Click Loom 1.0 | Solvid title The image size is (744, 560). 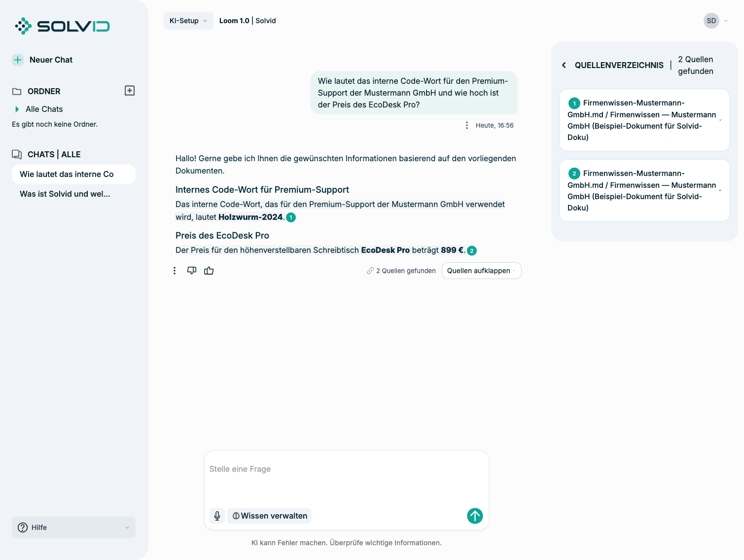(248, 21)
